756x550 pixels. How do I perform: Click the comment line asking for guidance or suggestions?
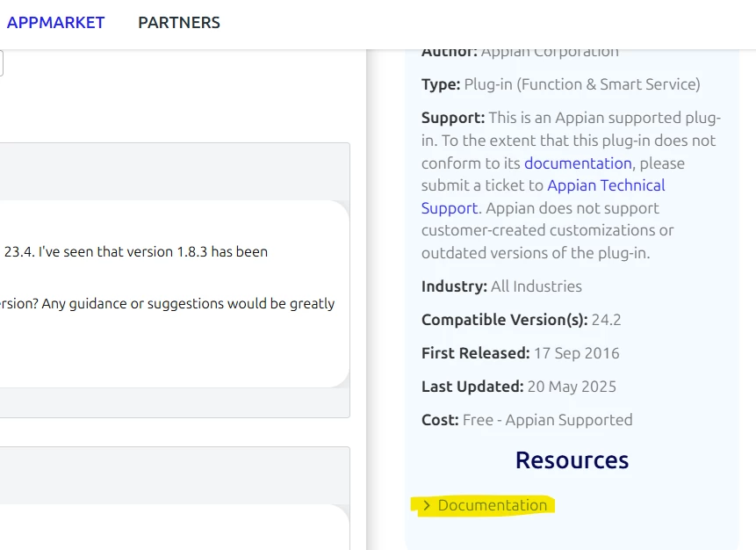coord(168,303)
